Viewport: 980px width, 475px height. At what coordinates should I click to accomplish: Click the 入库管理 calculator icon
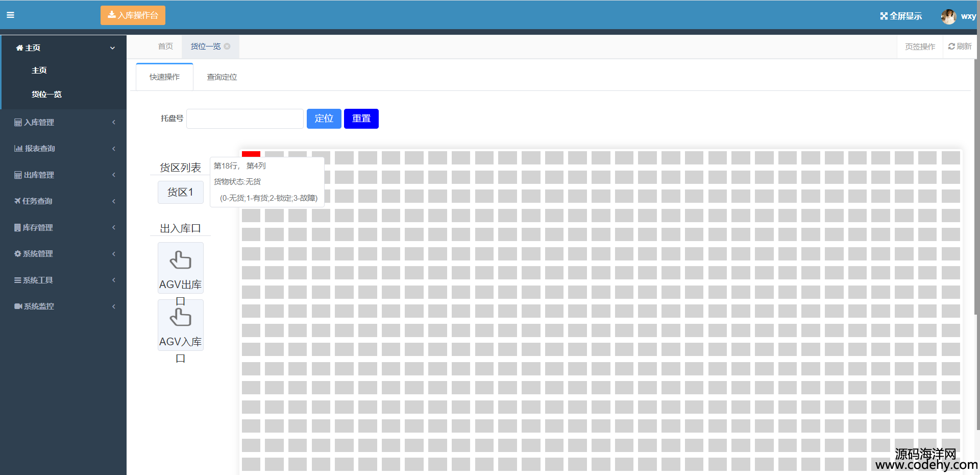point(18,123)
